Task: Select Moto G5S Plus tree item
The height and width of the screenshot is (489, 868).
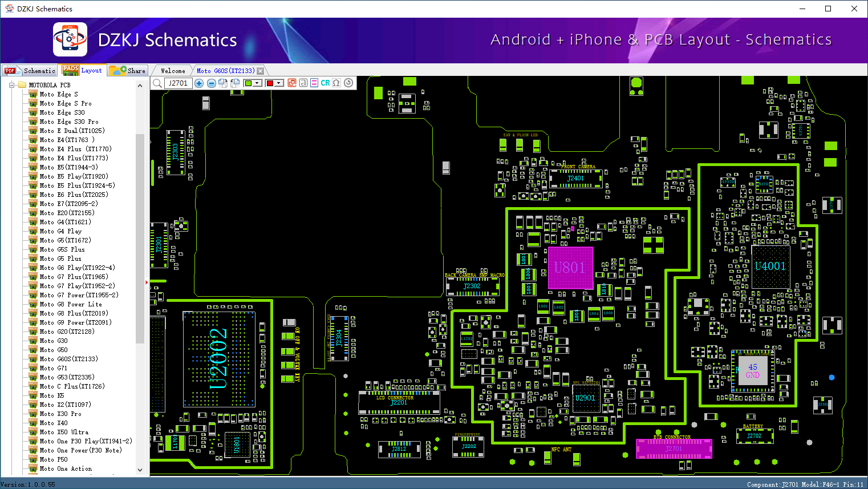Action: 62,249
